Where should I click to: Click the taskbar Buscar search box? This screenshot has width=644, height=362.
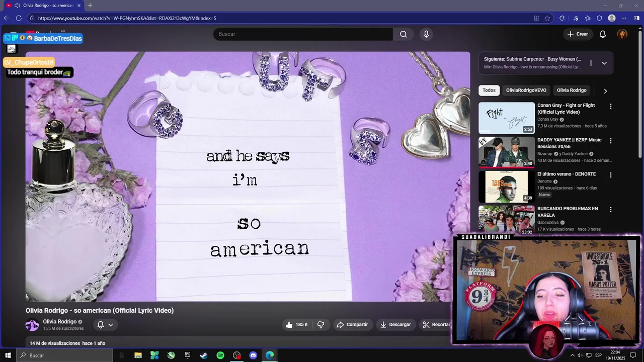[x=64, y=355]
